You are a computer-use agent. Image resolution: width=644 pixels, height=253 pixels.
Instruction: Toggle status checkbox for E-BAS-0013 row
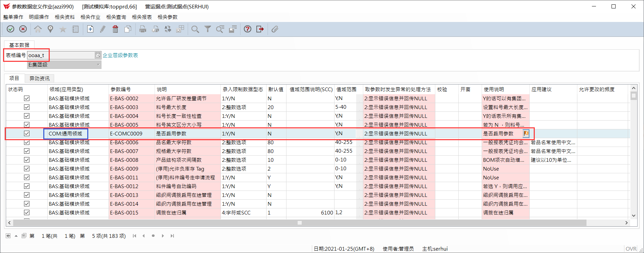(27, 195)
